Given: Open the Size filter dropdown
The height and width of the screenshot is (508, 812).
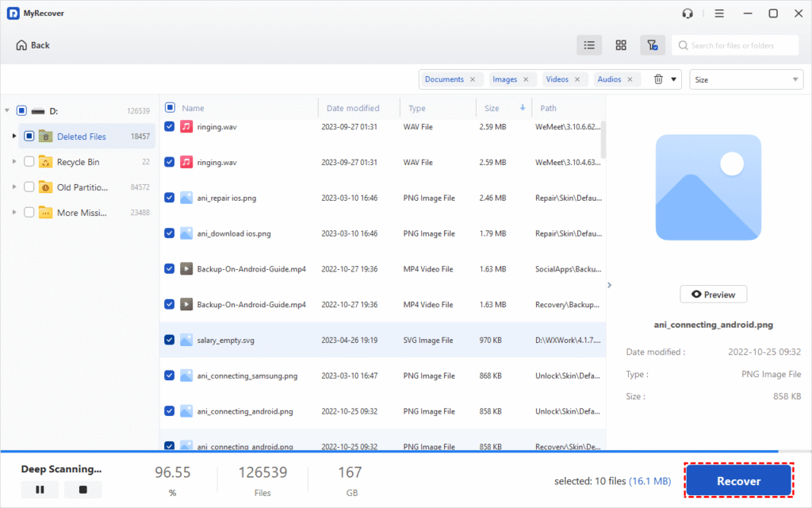Looking at the screenshot, I should [745, 79].
